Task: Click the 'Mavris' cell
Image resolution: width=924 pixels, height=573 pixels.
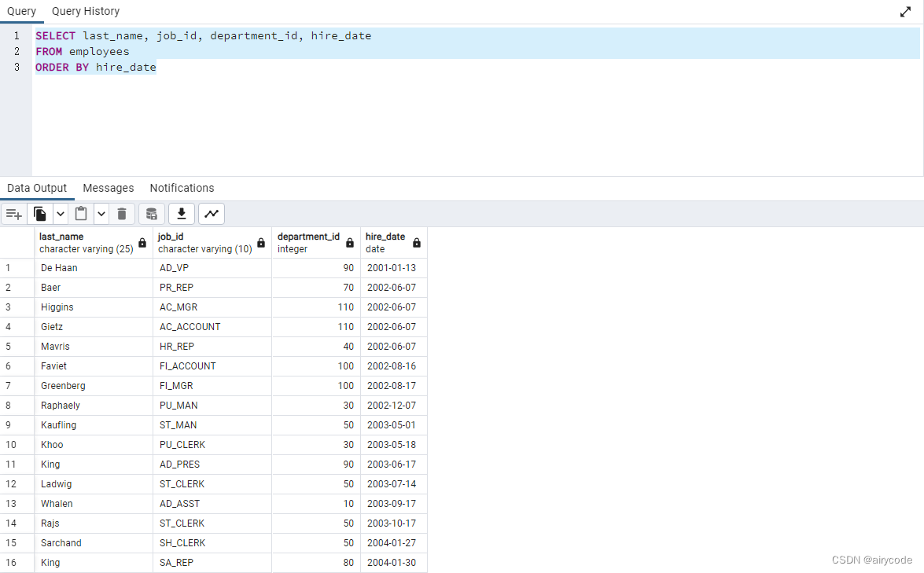Action: tap(94, 347)
